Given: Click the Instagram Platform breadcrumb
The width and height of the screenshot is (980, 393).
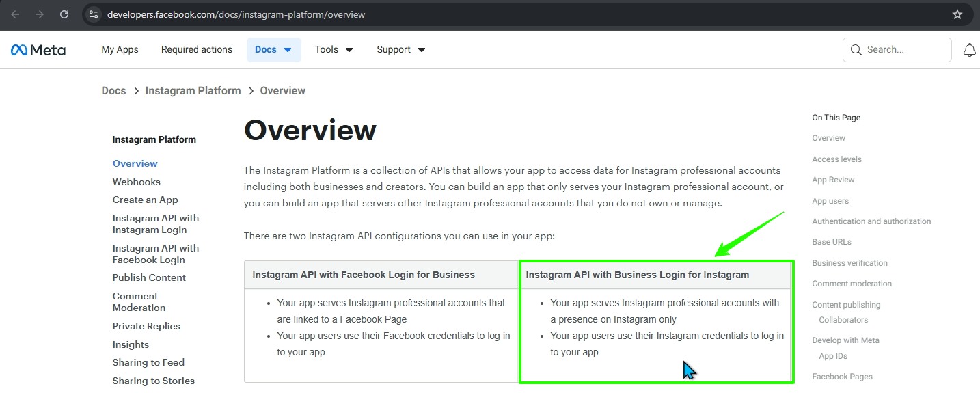Looking at the screenshot, I should pyautogui.click(x=193, y=91).
